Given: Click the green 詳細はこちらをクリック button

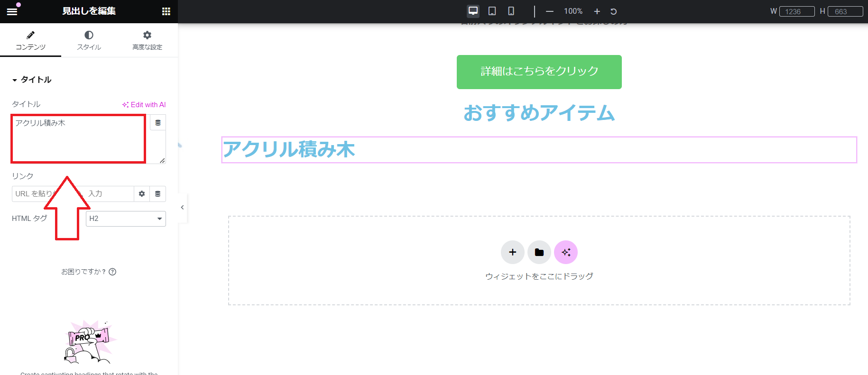Looking at the screenshot, I should click(x=539, y=72).
